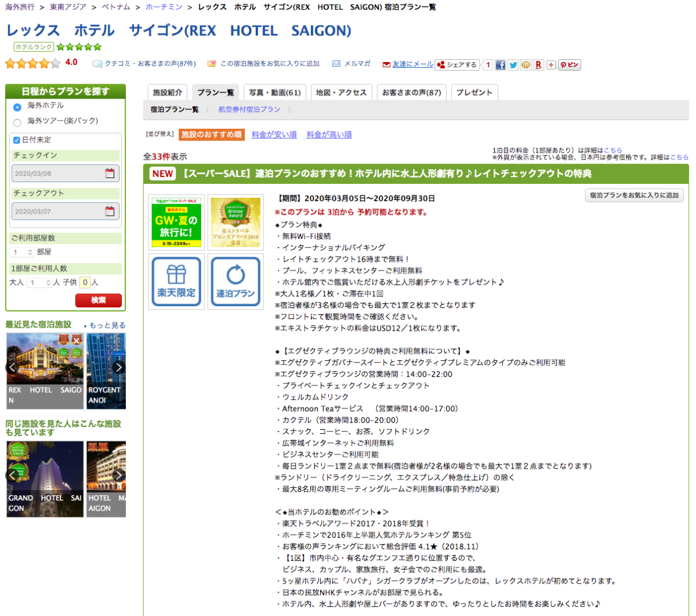Select the 宿泊プラン一覧 sub-tab
696x616 pixels.
point(175,110)
